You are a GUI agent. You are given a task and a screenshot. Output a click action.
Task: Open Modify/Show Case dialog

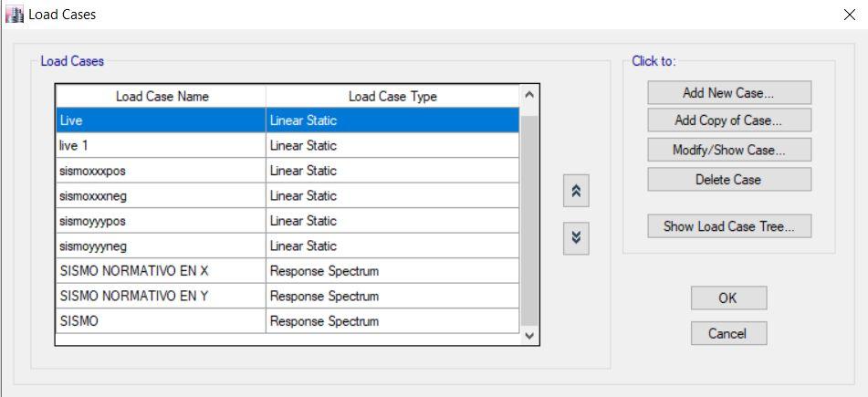coord(728,150)
